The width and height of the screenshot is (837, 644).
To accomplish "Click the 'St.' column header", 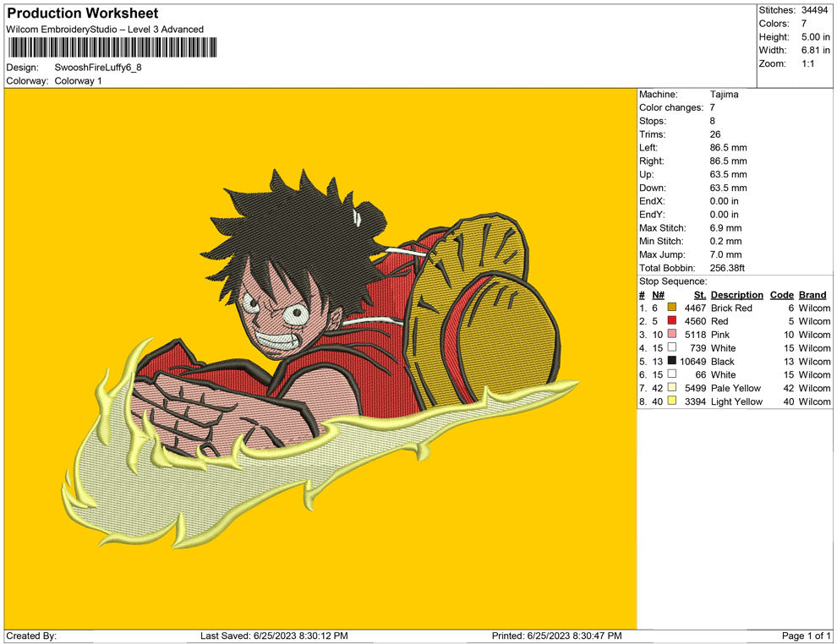I will [x=700, y=294].
